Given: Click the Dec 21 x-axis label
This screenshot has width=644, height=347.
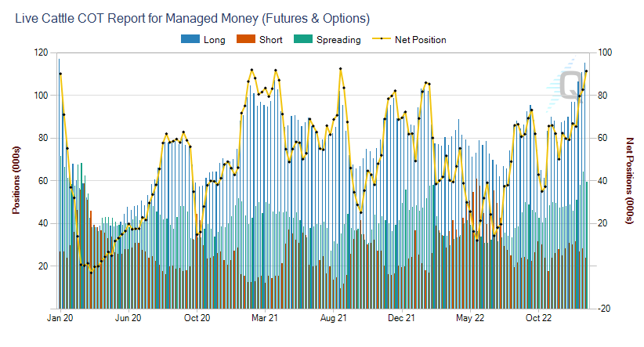Looking at the screenshot, I should pos(401,318).
